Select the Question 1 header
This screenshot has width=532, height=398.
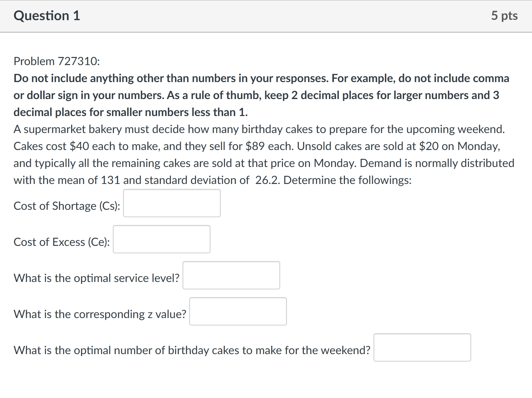tap(46, 16)
